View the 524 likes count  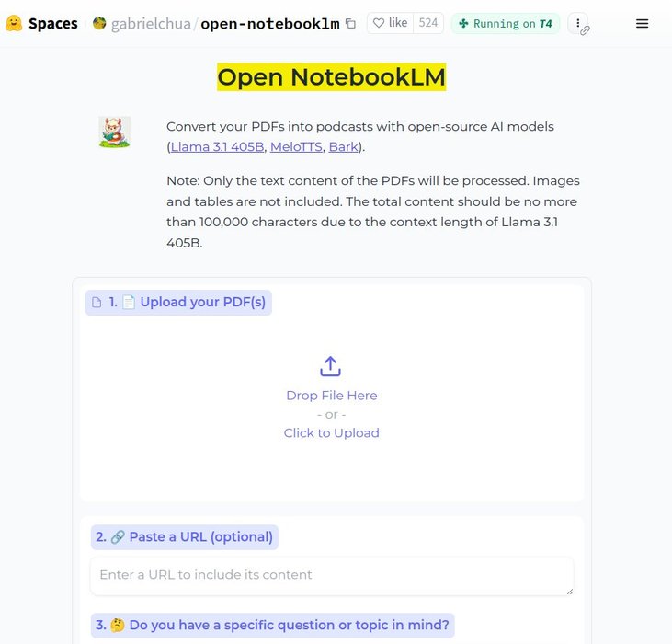click(428, 23)
